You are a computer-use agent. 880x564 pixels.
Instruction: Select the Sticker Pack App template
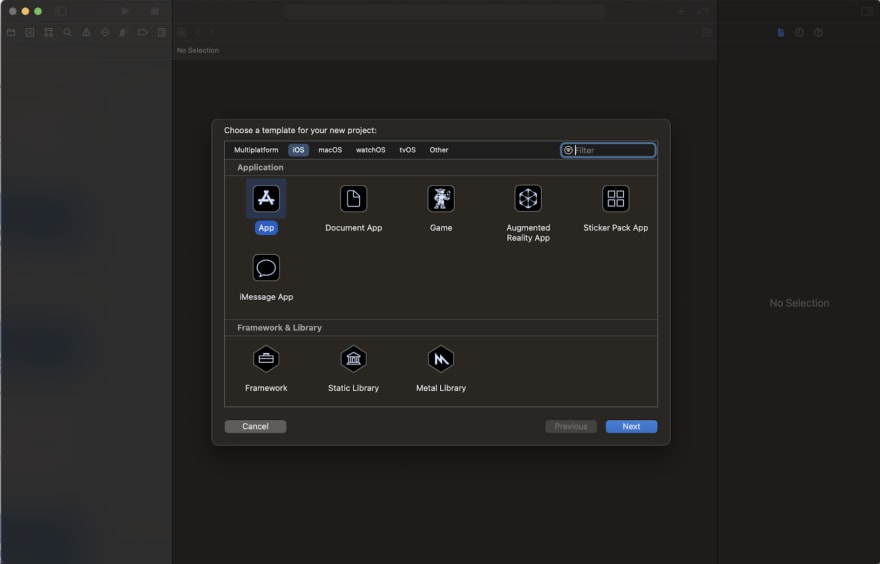click(615, 208)
